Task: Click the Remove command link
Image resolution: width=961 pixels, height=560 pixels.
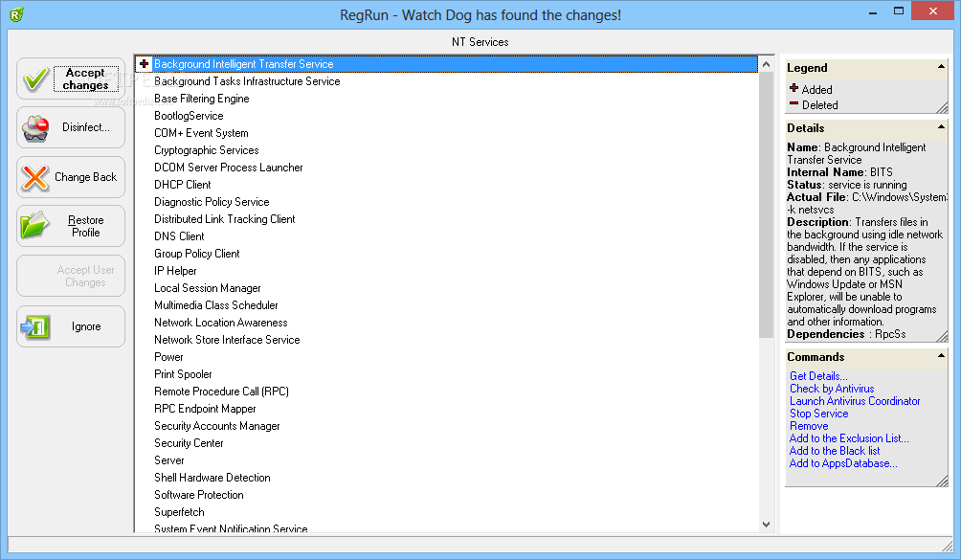Action: pyautogui.click(x=809, y=426)
